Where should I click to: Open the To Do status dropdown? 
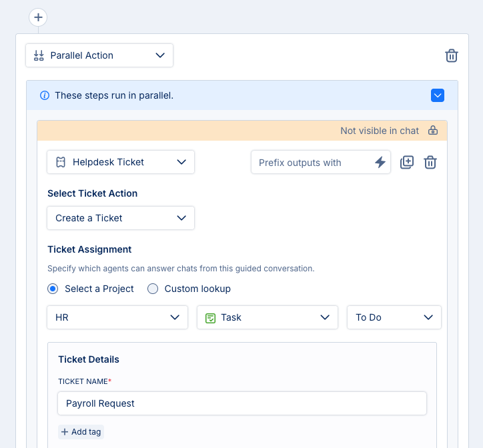tap(394, 317)
